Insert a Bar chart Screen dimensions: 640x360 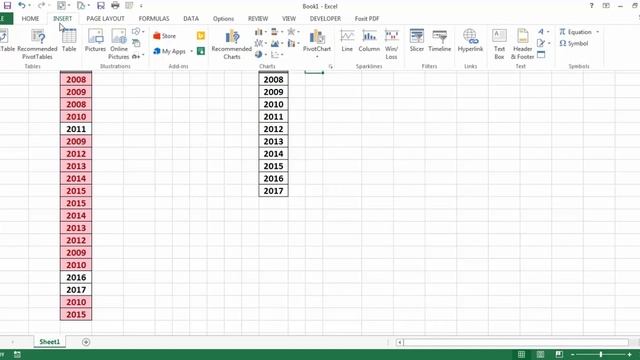276,31
